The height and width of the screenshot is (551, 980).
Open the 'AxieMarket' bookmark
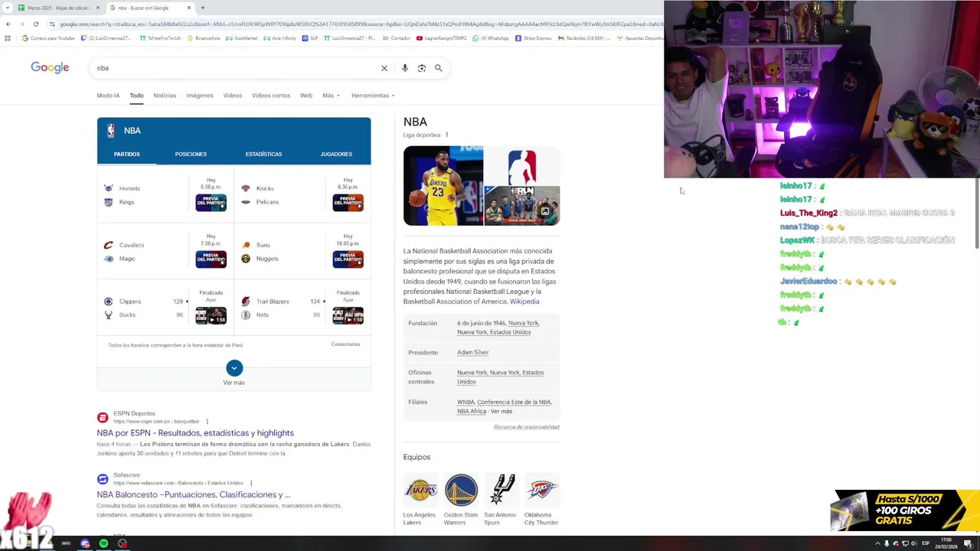point(242,37)
